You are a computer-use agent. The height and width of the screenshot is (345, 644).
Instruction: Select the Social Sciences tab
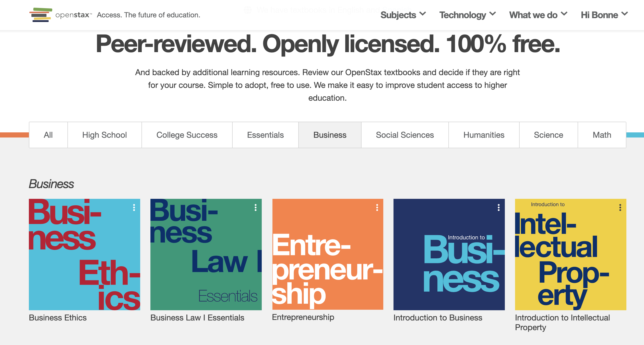click(405, 135)
